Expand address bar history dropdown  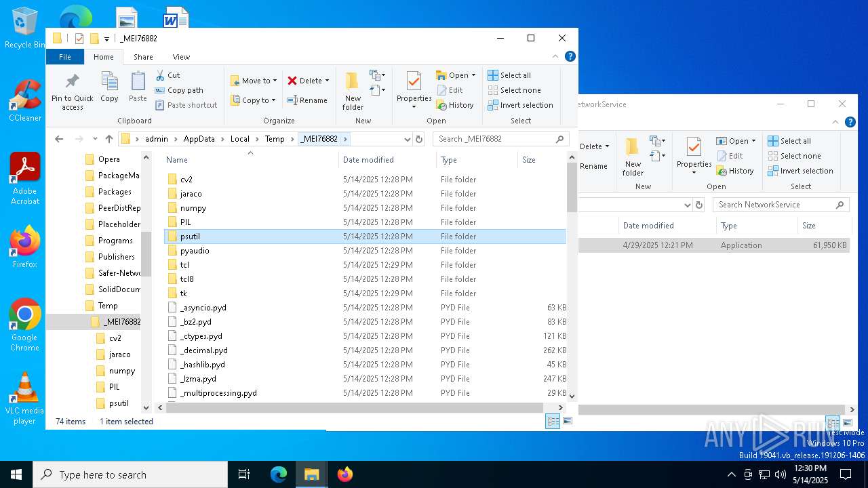[407, 139]
